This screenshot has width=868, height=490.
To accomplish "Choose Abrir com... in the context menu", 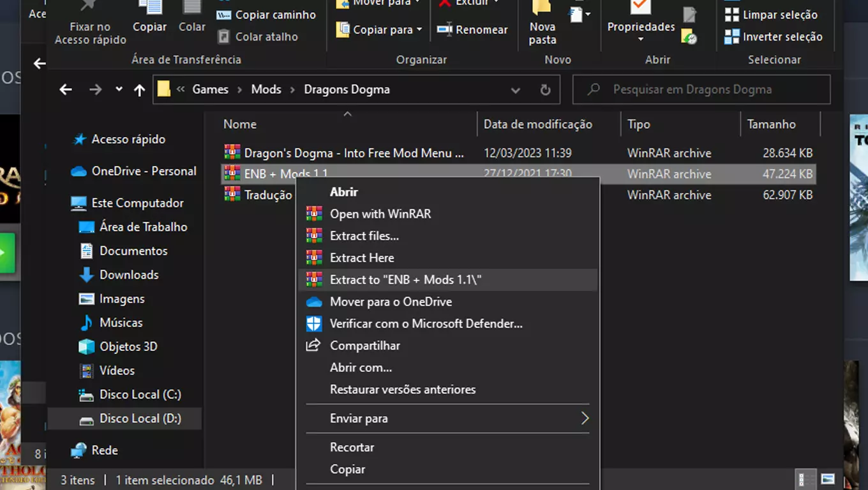I will coord(448,367).
